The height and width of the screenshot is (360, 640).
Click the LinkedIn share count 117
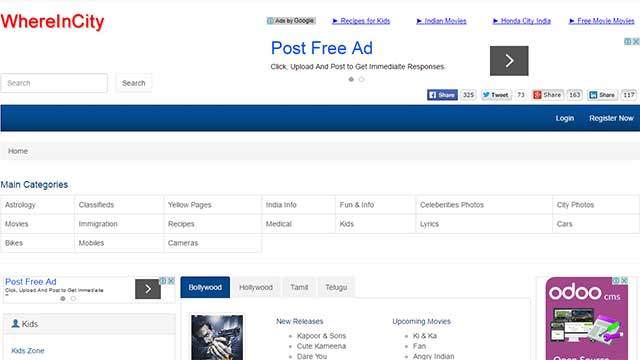pos(629,95)
